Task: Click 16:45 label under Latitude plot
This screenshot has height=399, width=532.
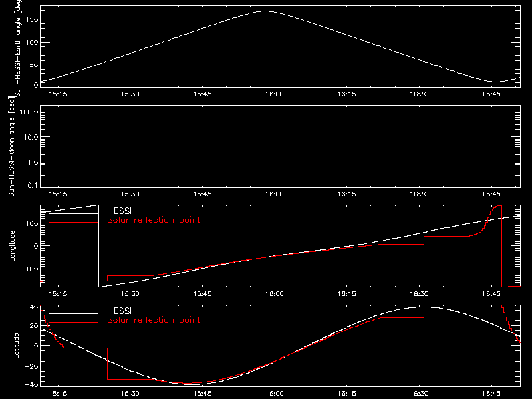Action: [491, 394]
